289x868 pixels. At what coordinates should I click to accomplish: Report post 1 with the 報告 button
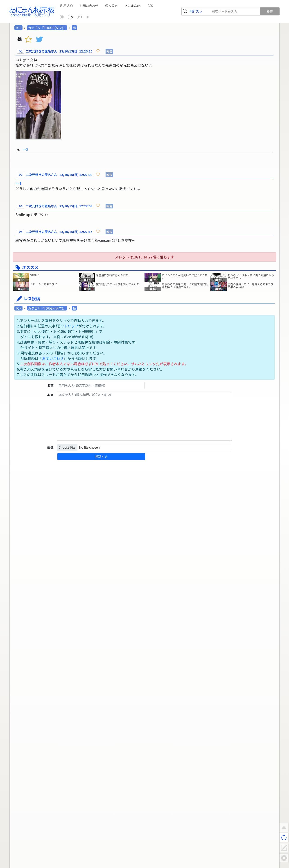click(x=109, y=52)
